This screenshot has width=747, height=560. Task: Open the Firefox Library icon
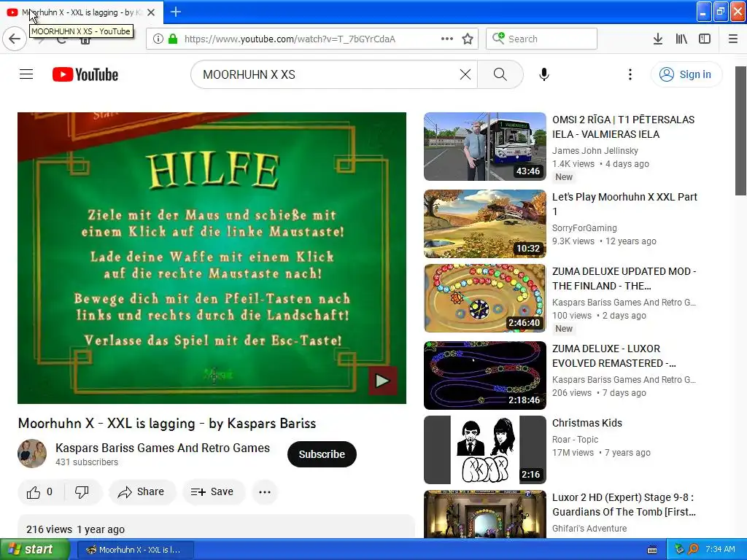(x=681, y=39)
